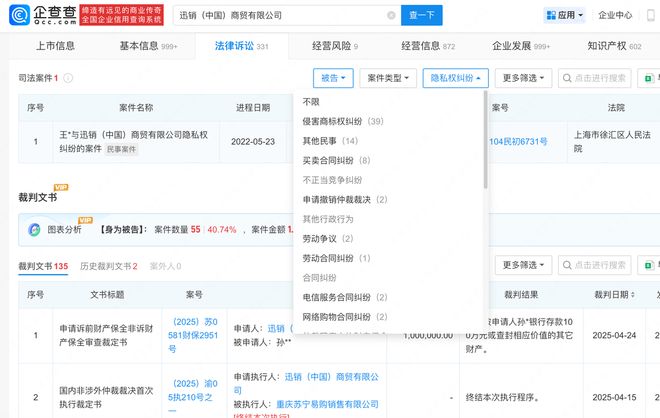
Task: Expand the 被告 filter dropdown
Action: click(333, 77)
